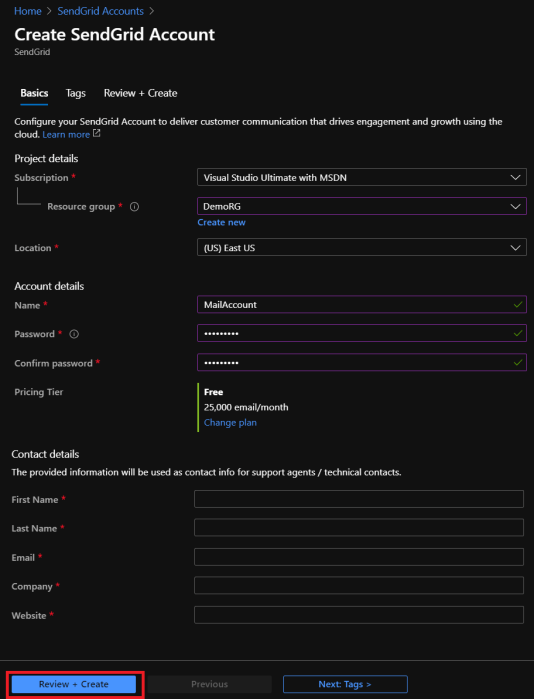The image size is (534, 699).
Task: Click the Change plan link
Action: [230, 423]
